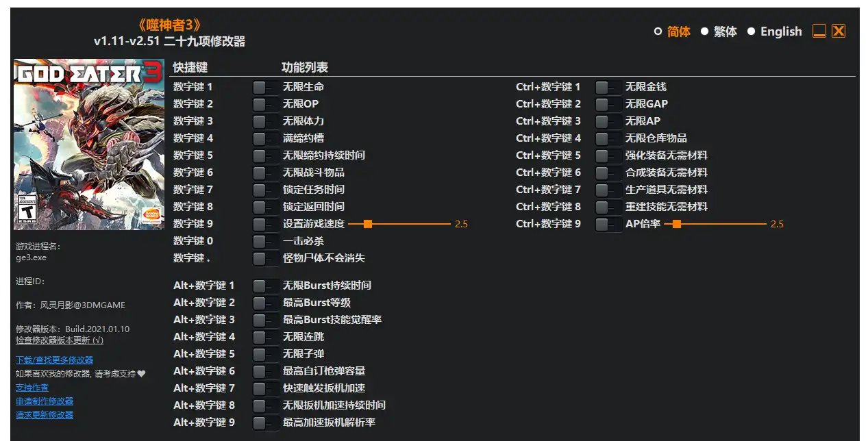
Task: Close the trainer with the X icon
Action: click(839, 32)
